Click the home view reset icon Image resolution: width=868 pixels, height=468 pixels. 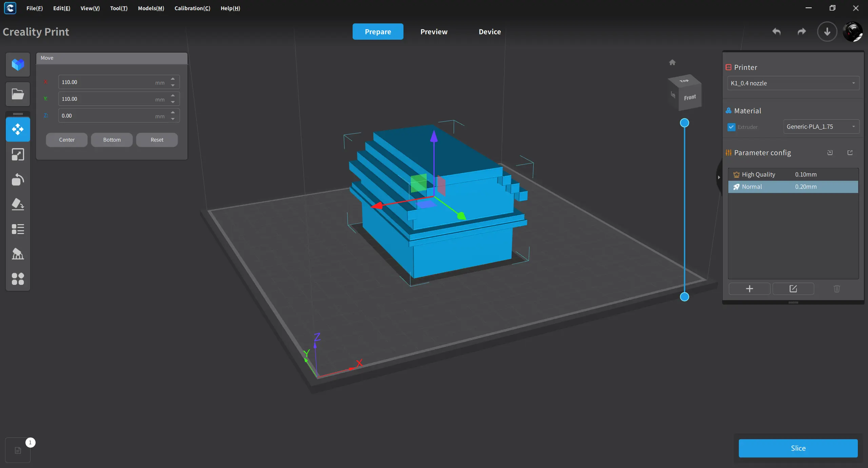[672, 62]
